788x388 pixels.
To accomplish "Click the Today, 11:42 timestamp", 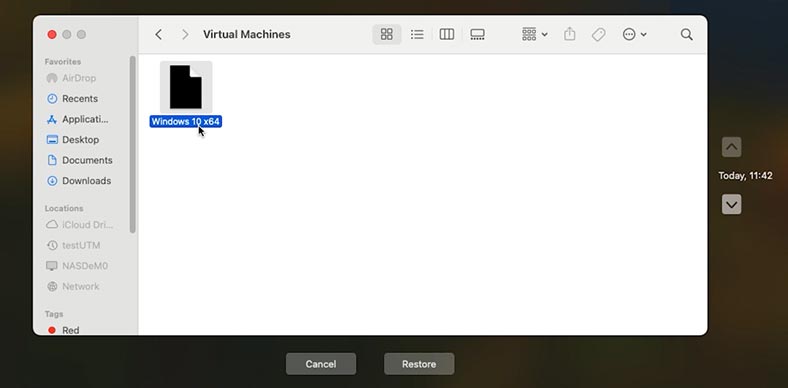I will tap(745, 176).
